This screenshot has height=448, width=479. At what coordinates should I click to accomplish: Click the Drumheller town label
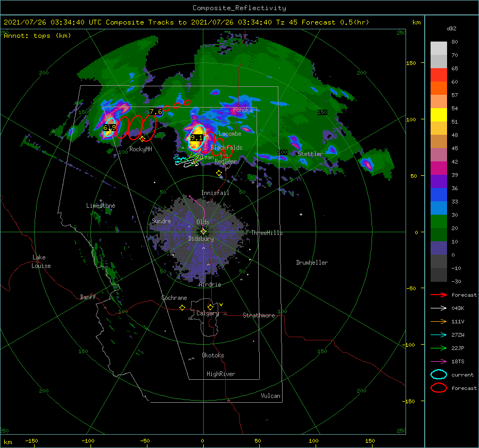click(312, 263)
